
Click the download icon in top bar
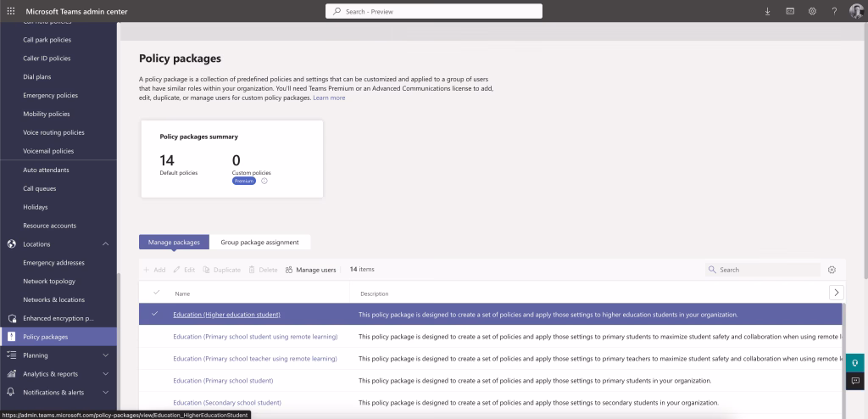click(x=767, y=11)
